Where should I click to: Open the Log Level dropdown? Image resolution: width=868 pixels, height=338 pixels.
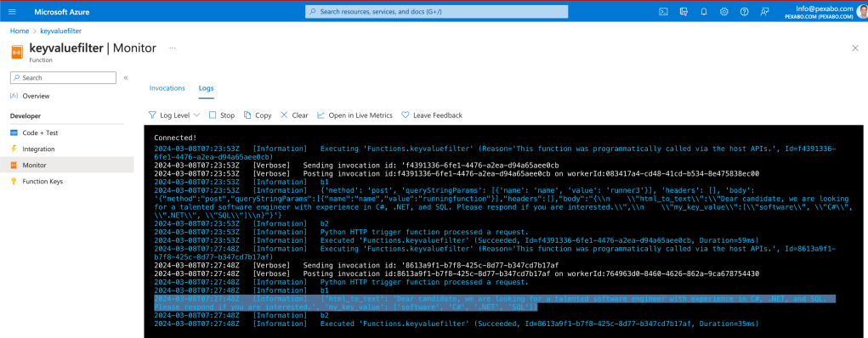(x=173, y=115)
